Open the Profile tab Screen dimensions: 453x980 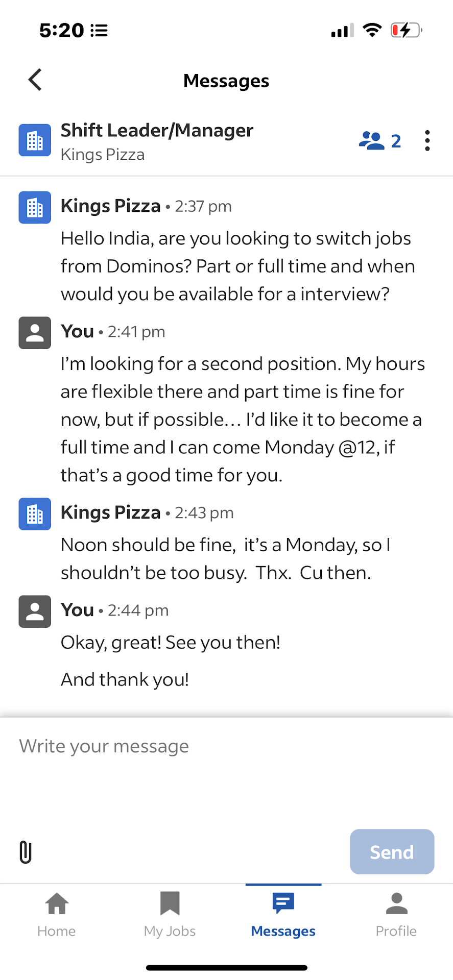pos(396,915)
